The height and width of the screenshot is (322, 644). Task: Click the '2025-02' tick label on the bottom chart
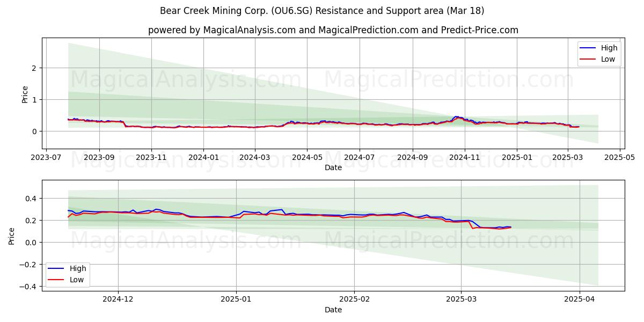(355, 299)
